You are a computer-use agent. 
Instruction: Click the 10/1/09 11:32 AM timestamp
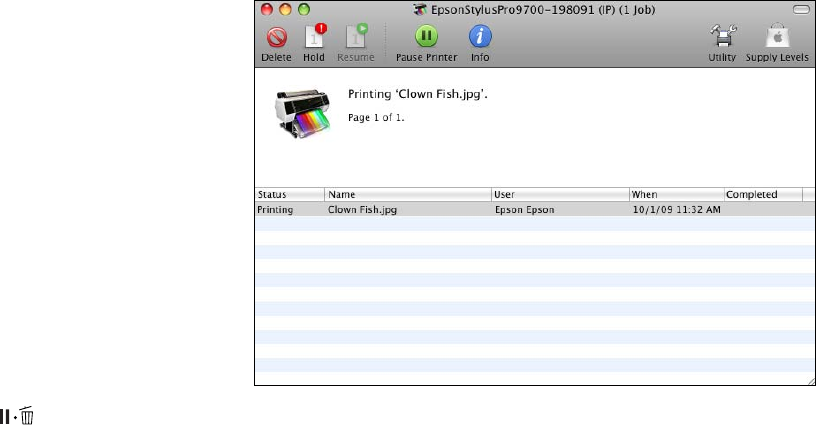[677, 210]
